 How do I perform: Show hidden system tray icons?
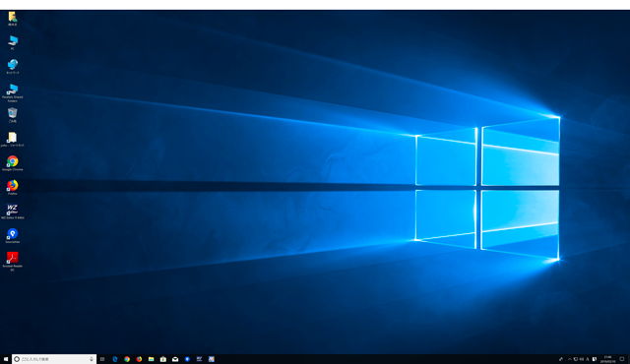(570, 359)
